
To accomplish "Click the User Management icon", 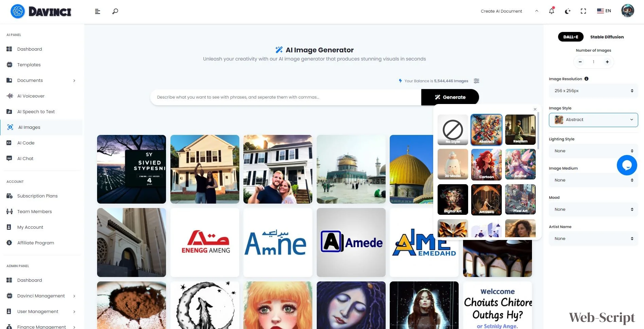I will point(9,311).
